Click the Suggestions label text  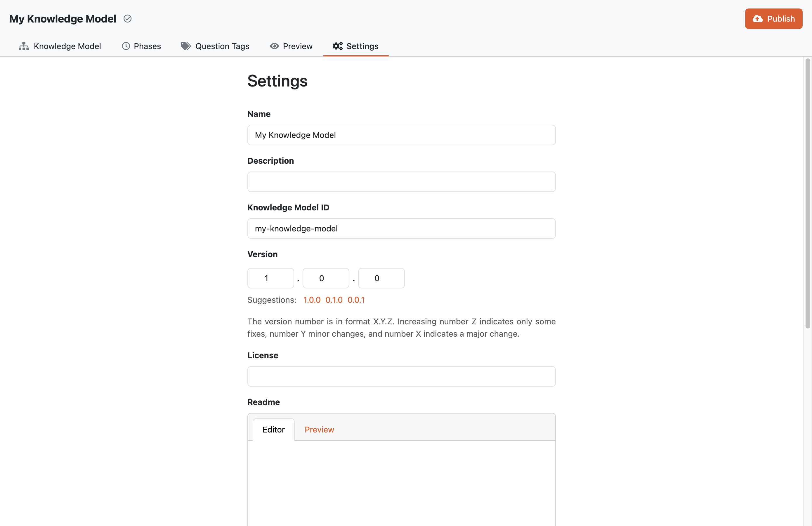[272, 300]
